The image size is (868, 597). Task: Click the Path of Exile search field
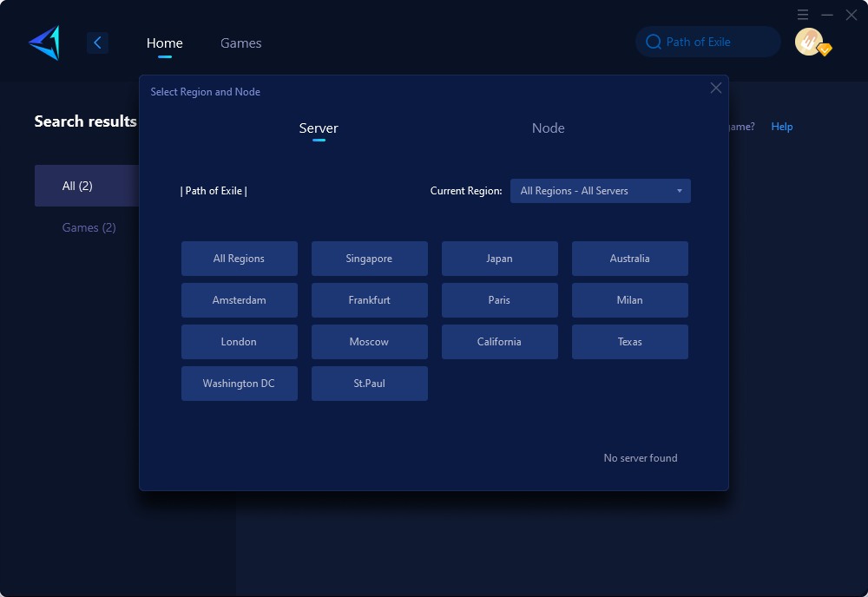coord(708,42)
